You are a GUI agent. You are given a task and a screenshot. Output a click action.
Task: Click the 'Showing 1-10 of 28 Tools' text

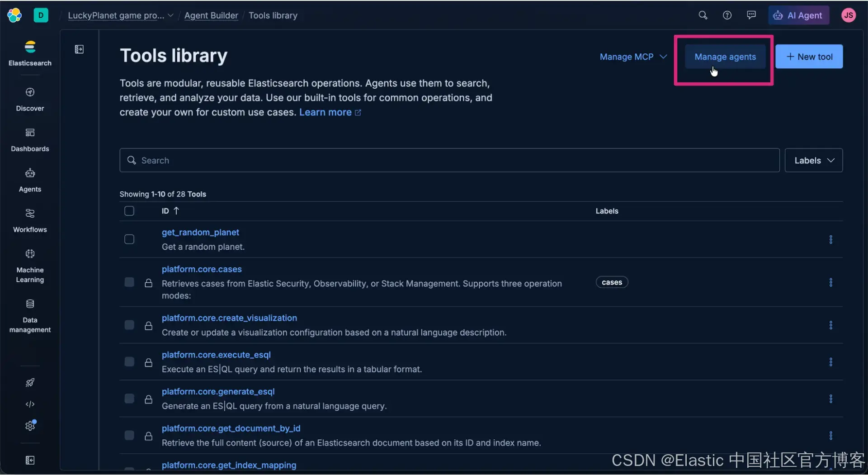(x=163, y=195)
